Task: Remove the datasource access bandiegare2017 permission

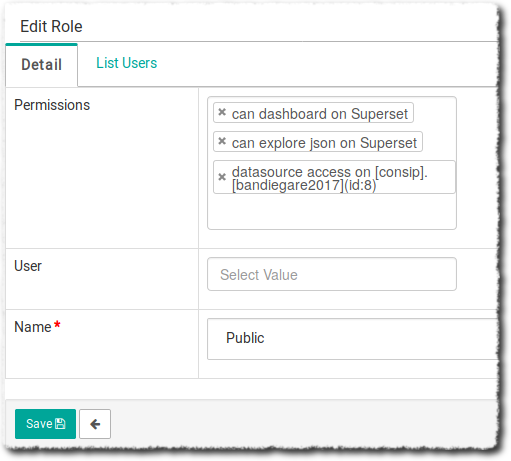Action: click(222, 177)
